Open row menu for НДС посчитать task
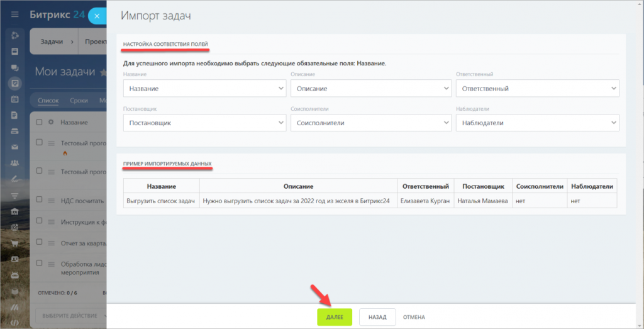Image resolution: width=644 pixels, height=329 pixels. (x=52, y=200)
